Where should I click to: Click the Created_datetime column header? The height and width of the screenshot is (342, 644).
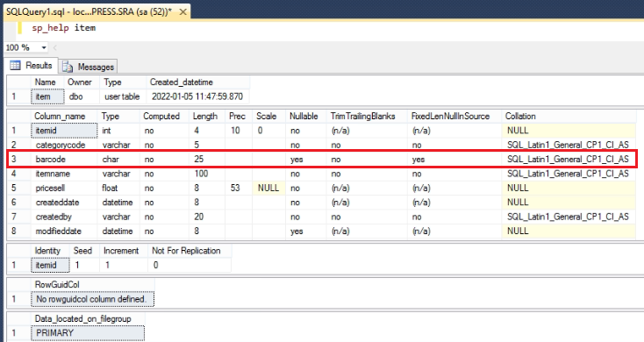[197, 82]
